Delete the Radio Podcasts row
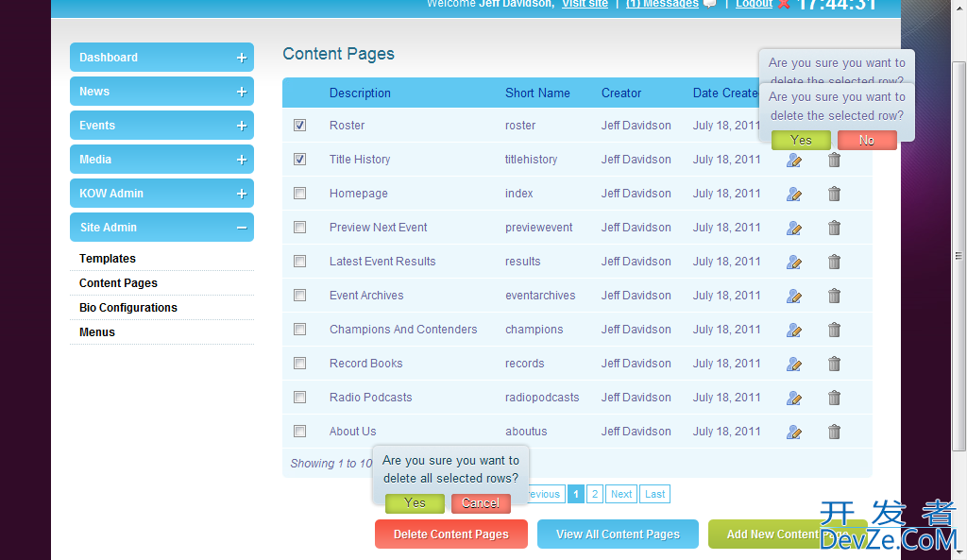967x560 pixels. coord(834,398)
